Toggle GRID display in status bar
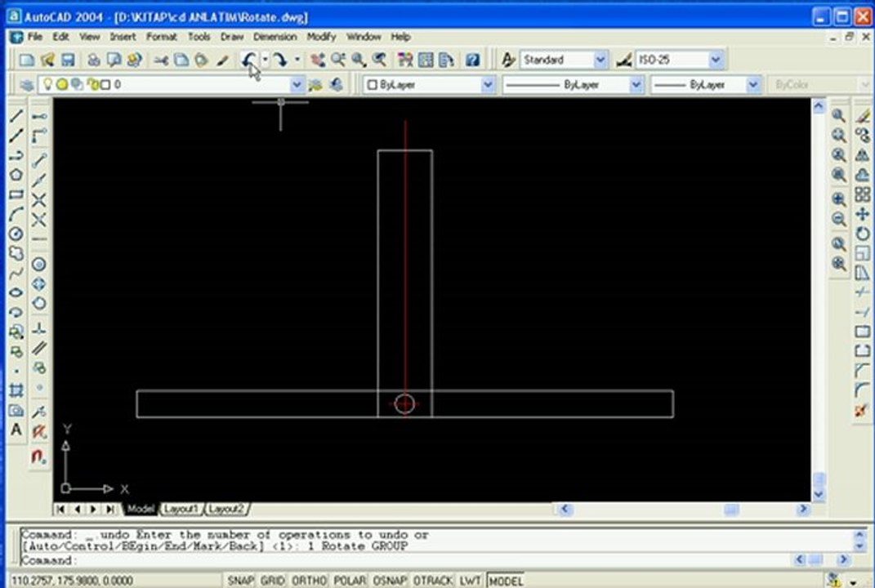This screenshot has height=588, width=875. click(272, 581)
